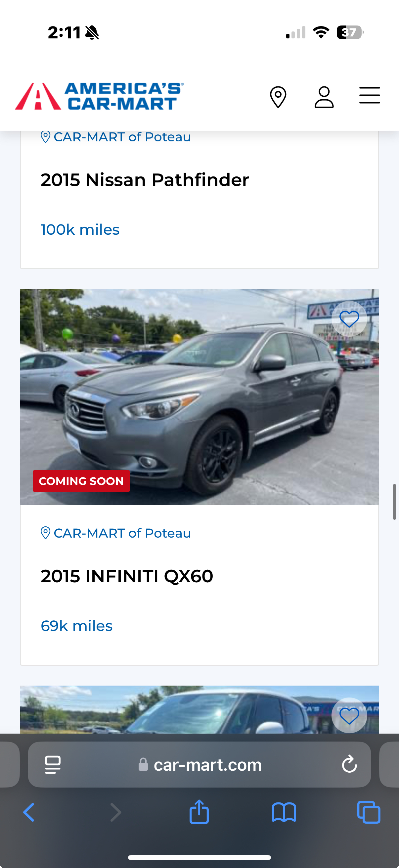Tap the store locator pin icon in header
Image resolution: width=399 pixels, height=868 pixels.
(x=278, y=97)
